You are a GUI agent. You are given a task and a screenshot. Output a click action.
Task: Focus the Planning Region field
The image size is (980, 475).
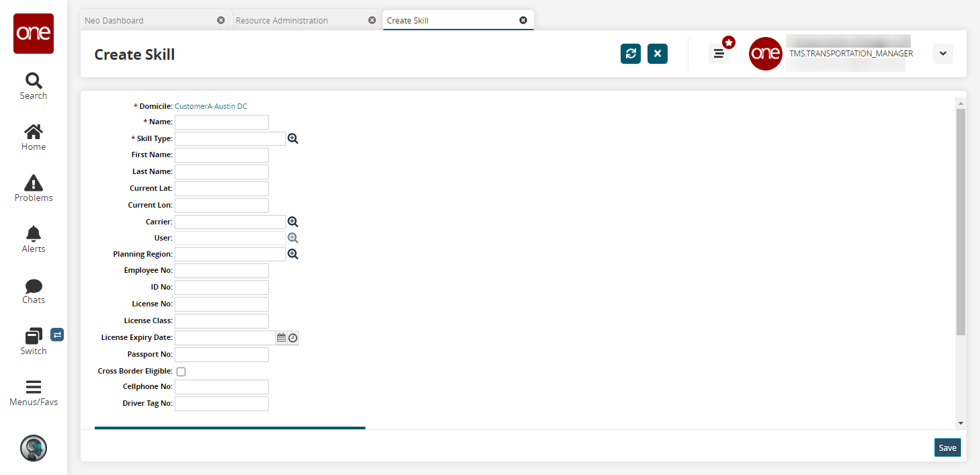230,254
